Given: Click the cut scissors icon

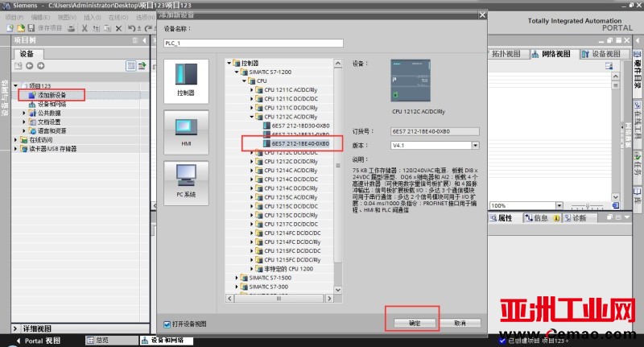Looking at the screenshot, I should [85, 28].
